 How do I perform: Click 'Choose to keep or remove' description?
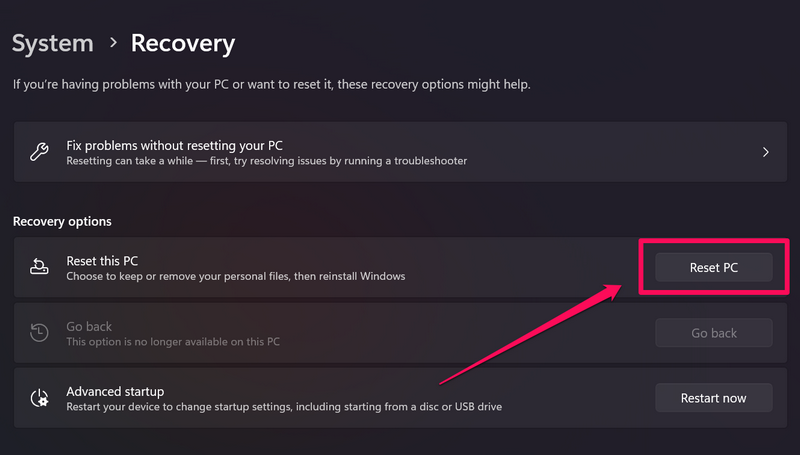click(235, 276)
